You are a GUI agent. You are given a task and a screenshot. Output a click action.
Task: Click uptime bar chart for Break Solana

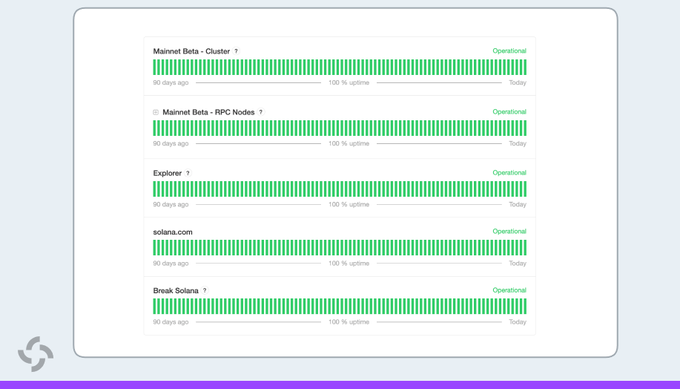coord(340,307)
